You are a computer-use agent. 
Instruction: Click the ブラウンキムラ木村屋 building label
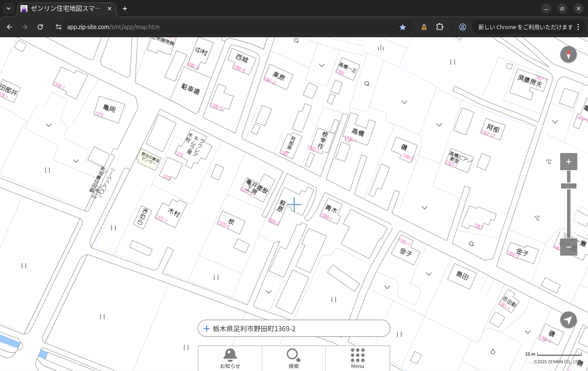point(195,145)
